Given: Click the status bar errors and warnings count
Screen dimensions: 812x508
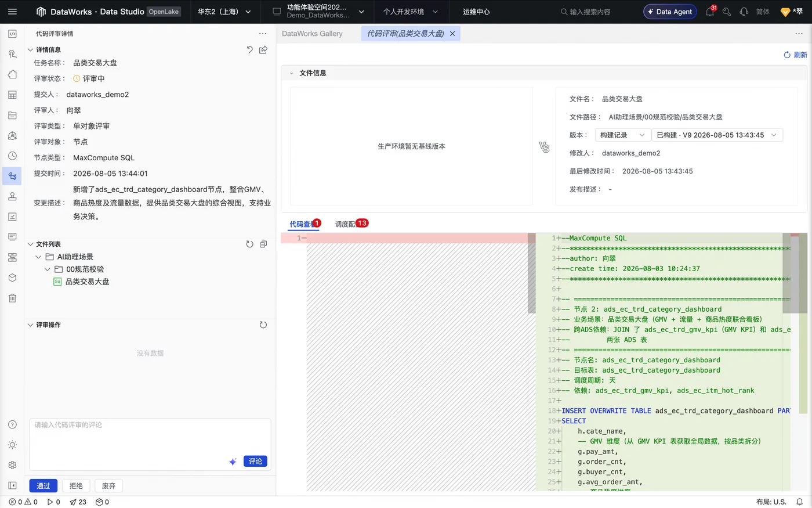Looking at the screenshot, I should pyautogui.click(x=23, y=502).
